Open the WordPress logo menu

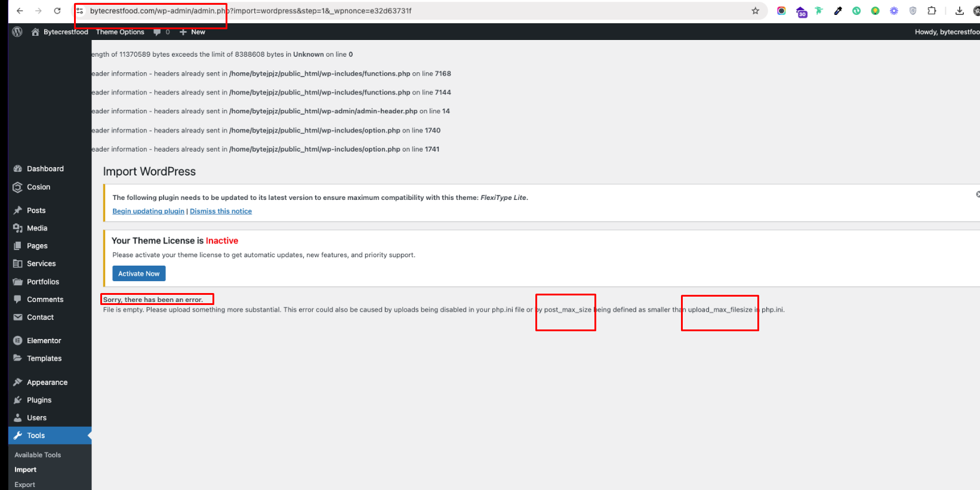click(x=17, y=32)
